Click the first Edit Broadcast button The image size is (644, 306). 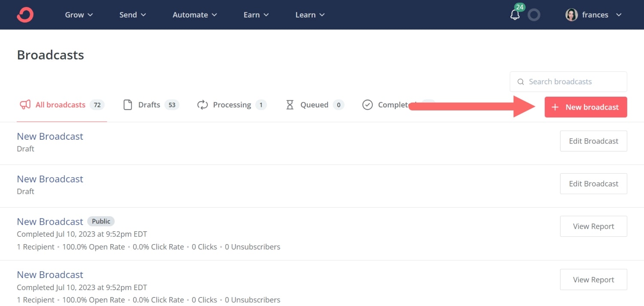tap(593, 141)
